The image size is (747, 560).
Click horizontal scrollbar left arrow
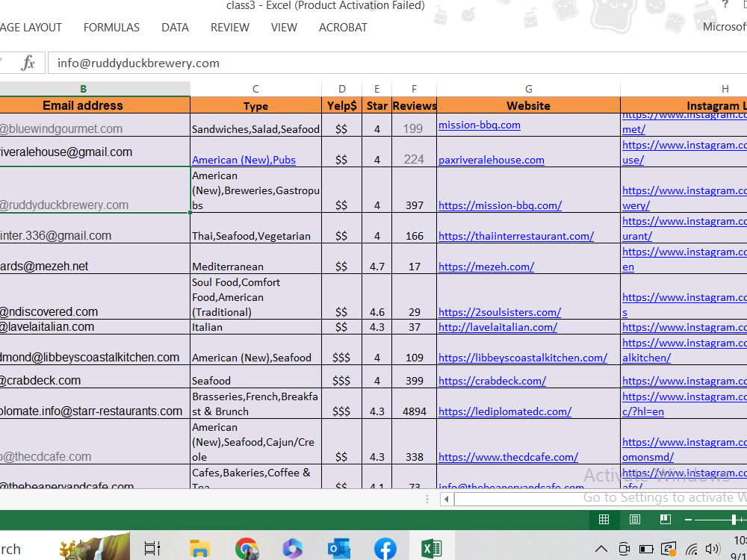click(447, 499)
